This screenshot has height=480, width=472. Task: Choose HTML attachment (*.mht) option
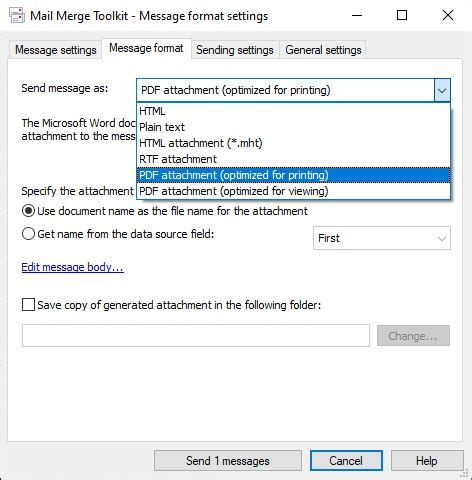pos(293,143)
